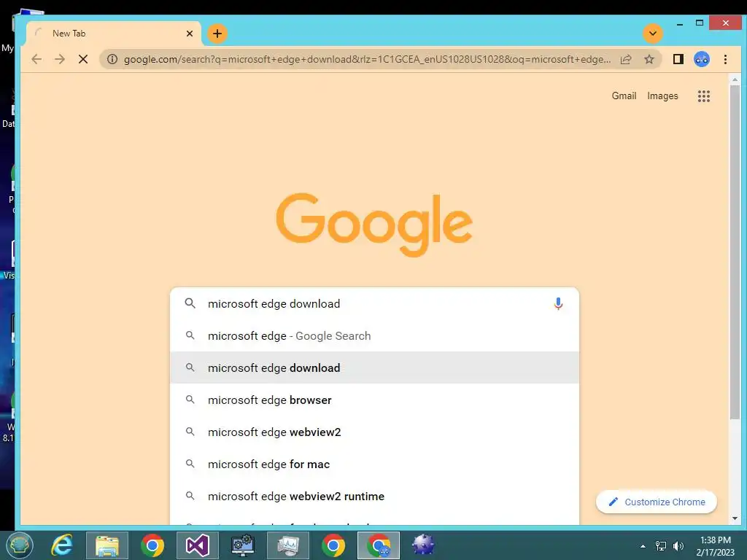Click the forward navigation arrow
This screenshot has width=747, height=560.
60,60
